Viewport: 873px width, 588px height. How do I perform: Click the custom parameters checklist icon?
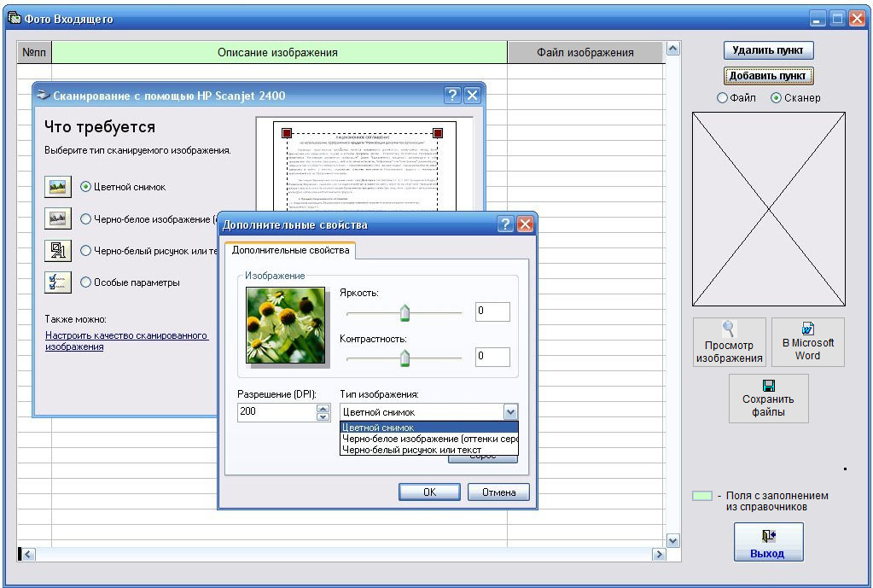(x=58, y=282)
